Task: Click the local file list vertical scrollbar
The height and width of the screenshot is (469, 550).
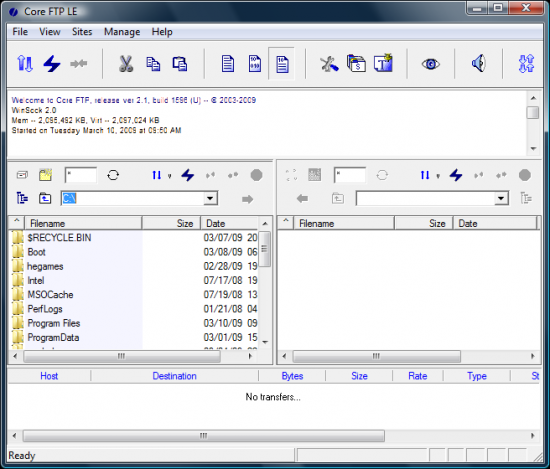Action: (265, 249)
